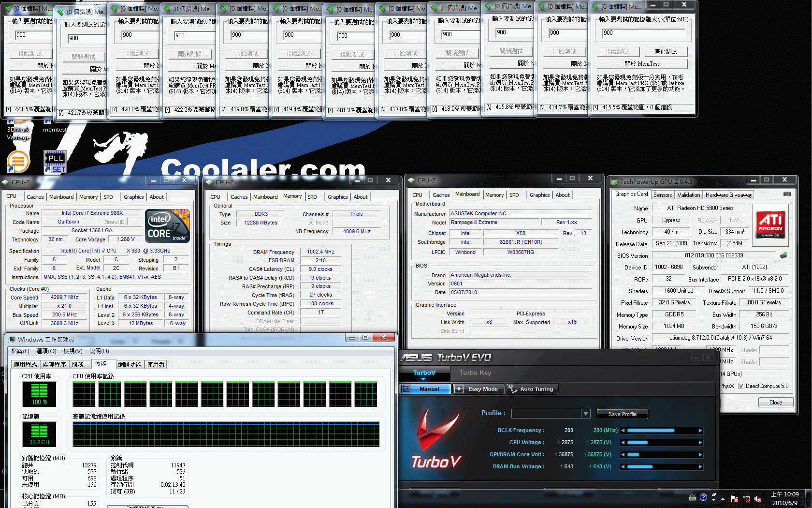
Task: Click 關於 MemTest button in frontmost window
Action: tap(642, 64)
